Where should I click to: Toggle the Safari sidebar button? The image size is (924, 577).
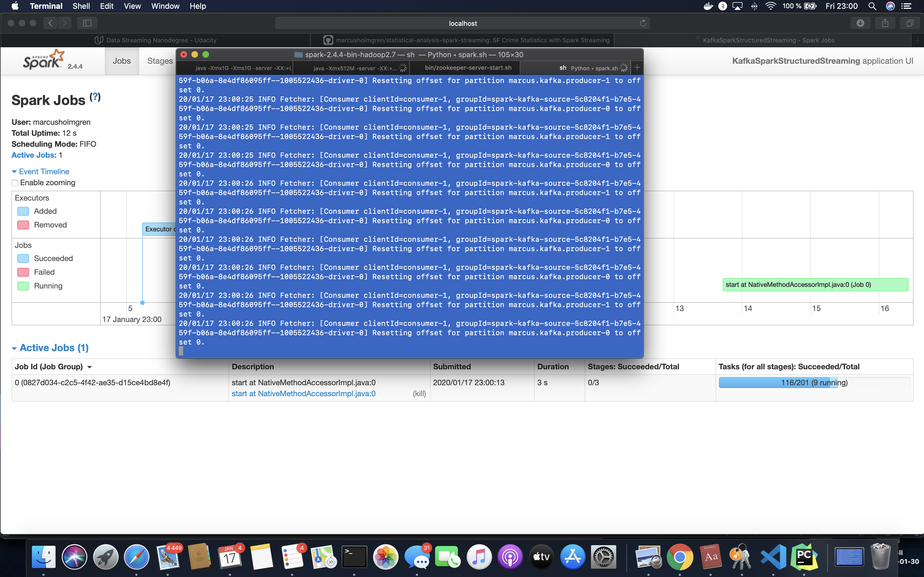[x=87, y=23]
